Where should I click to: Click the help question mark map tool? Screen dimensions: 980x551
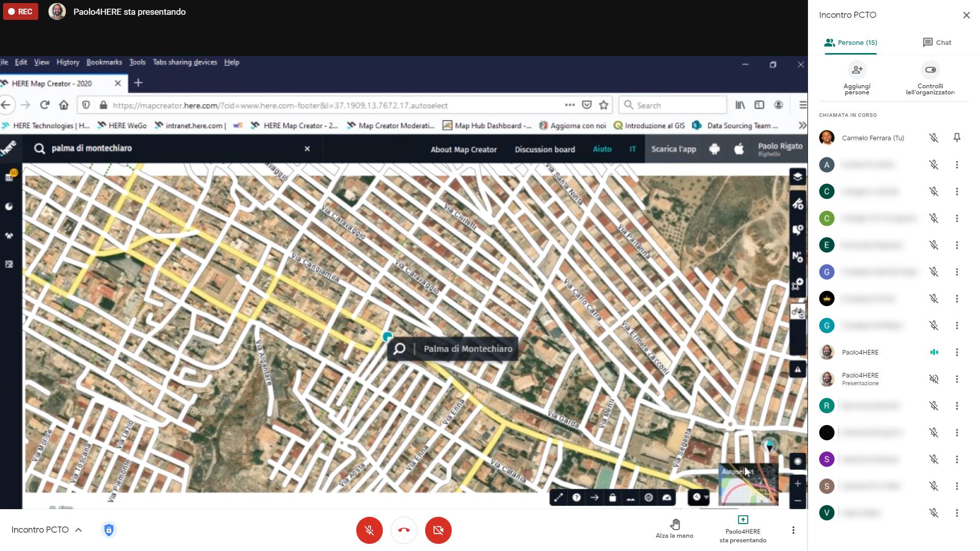576,497
